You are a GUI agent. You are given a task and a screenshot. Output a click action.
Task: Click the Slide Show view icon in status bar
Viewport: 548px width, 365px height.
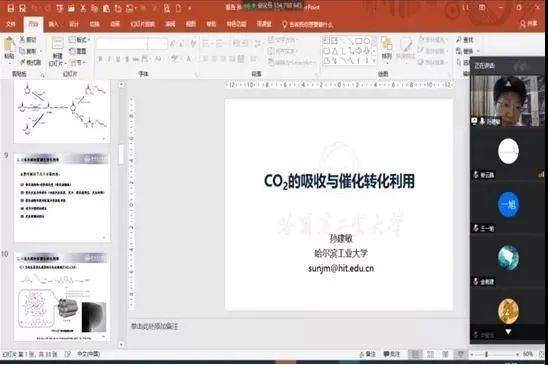click(461, 354)
